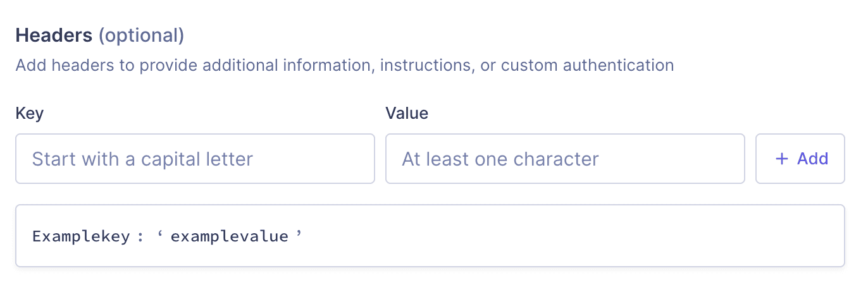The image size is (868, 292).
Task: Click the Headers section heading
Action: point(54,35)
